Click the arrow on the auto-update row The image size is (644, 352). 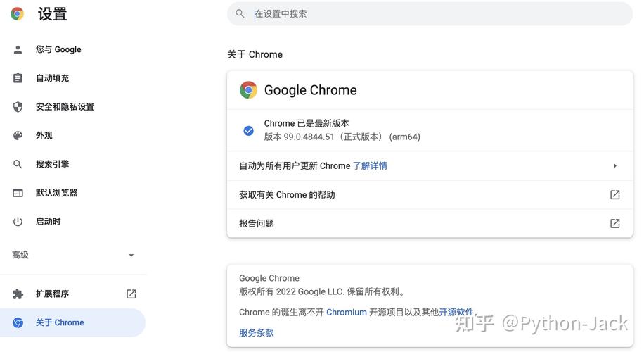[615, 165]
